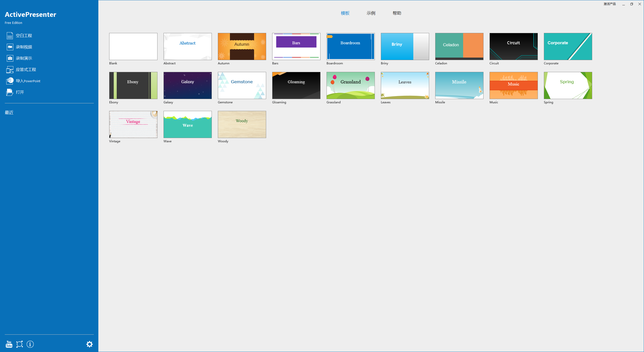Click the import PowerPoint icon
Image resolution: width=644 pixels, height=352 pixels.
[10, 81]
